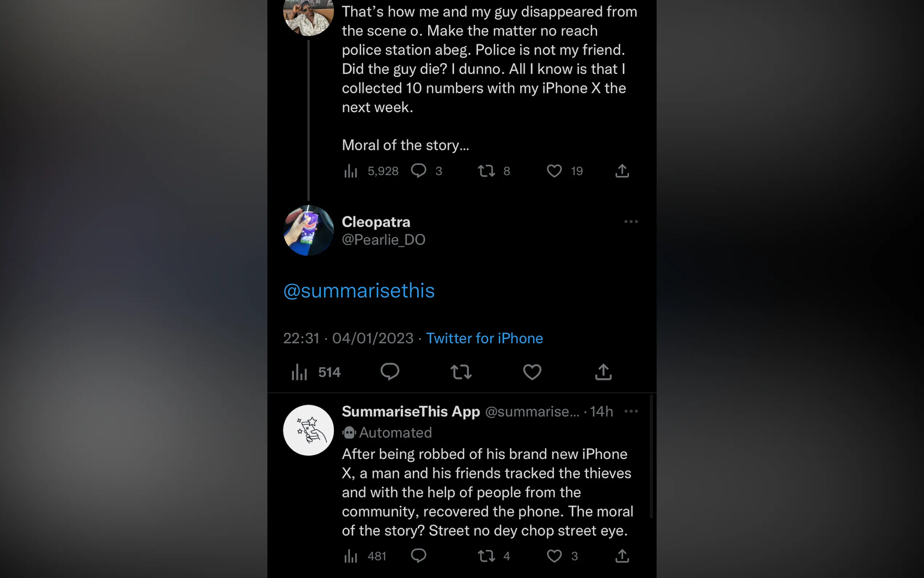View analytics of tweet with 5,928 views
Image resolution: width=924 pixels, height=578 pixels.
click(351, 171)
